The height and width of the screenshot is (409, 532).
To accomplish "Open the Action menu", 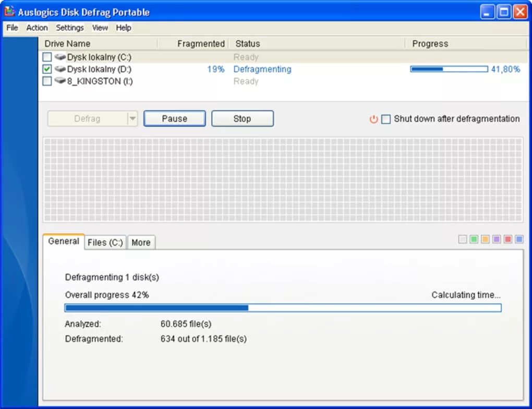I will point(37,28).
